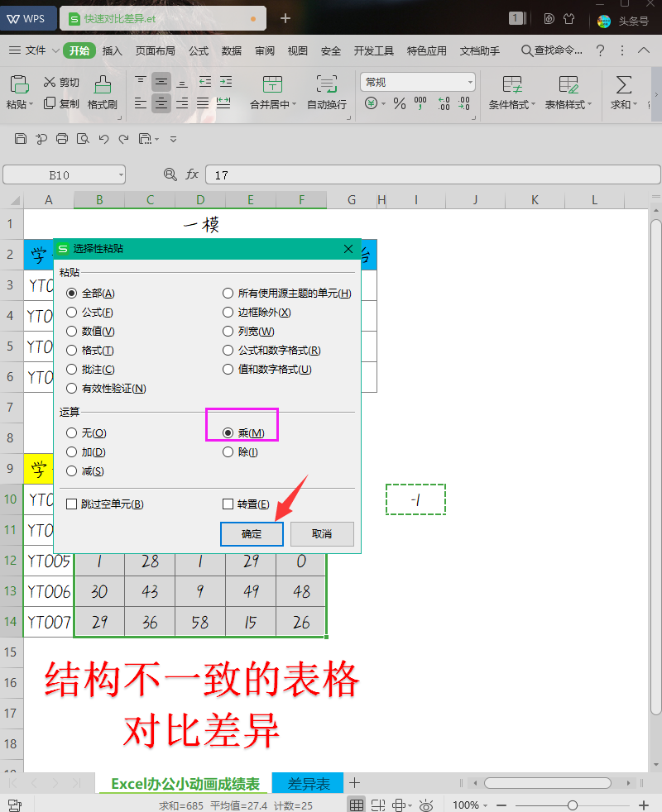Close the 选择性粘贴 dialog
This screenshot has width=662, height=812.
tap(348, 249)
